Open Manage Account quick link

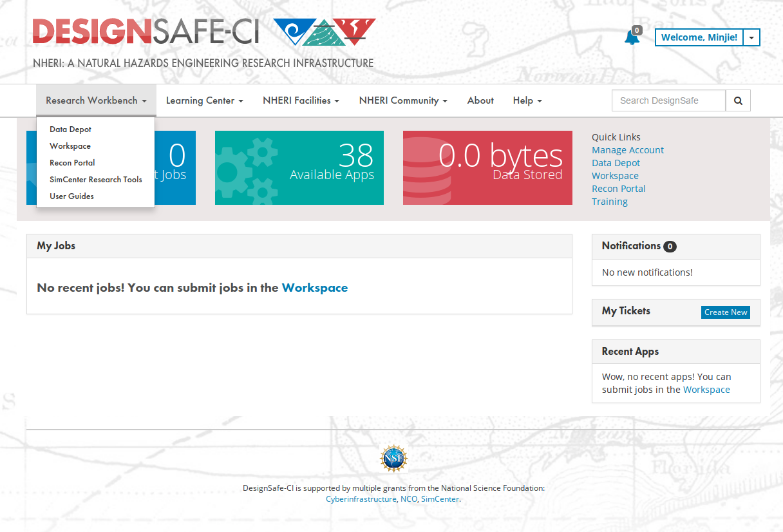pyautogui.click(x=628, y=150)
